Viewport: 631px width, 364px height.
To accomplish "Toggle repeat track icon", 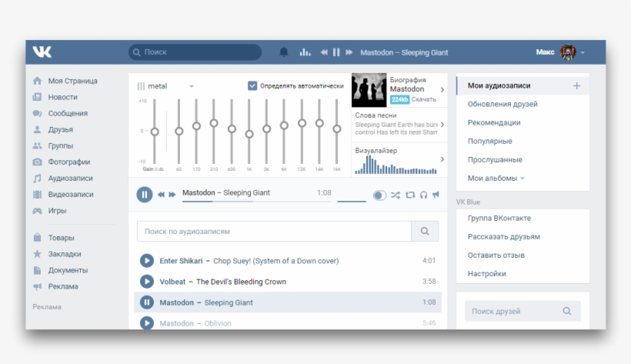I will click(x=409, y=195).
